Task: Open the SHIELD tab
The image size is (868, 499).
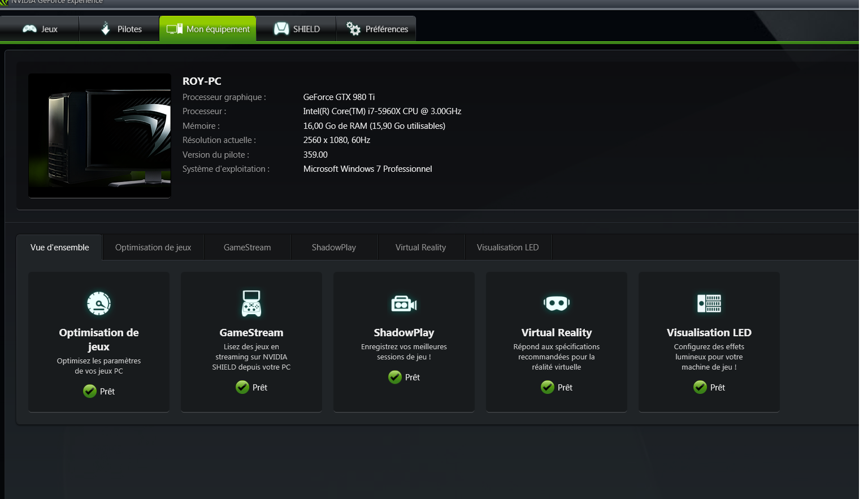Action: click(296, 29)
